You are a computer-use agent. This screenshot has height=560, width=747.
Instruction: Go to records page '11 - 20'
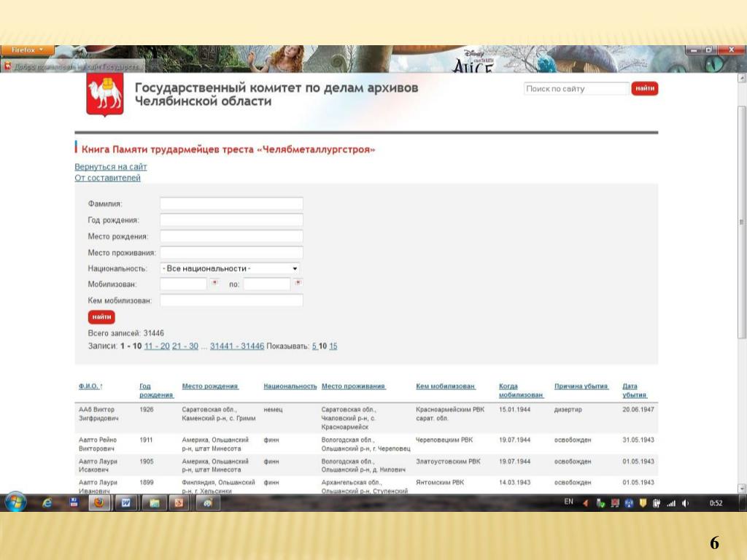(157, 346)
